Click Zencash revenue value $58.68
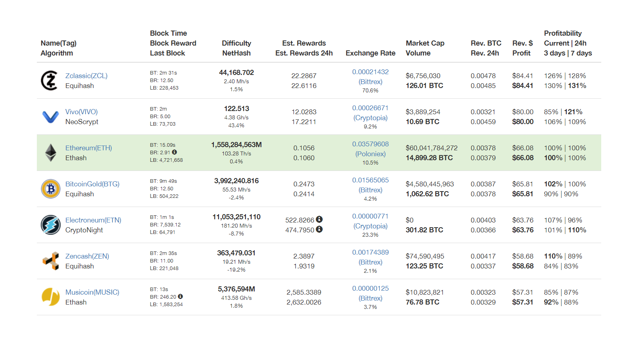 523,256
